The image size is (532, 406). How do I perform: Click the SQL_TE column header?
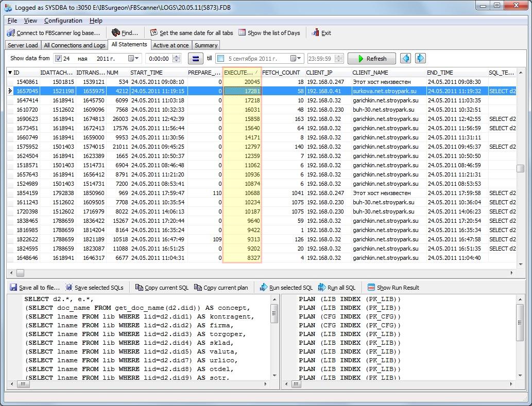click(502, 73)
